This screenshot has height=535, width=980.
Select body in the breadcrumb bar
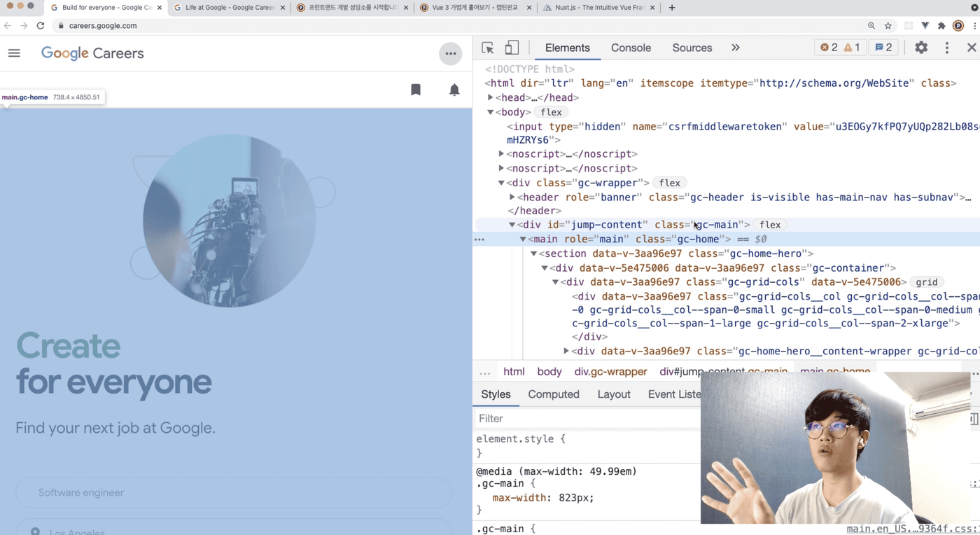point(549,372)
